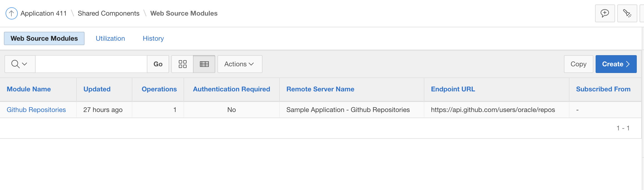This screenshot has width=644, height=190.
Task: Click inside the search text field
Action: [x=91, y=64]
